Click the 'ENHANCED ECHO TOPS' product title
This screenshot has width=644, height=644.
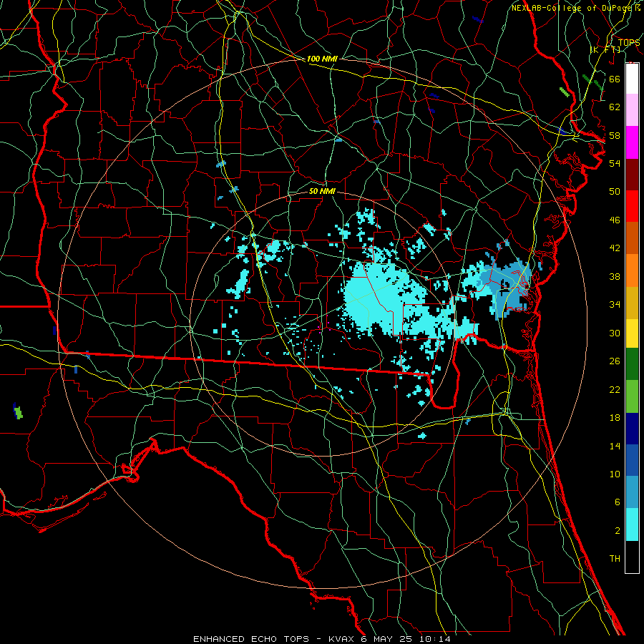tap(251, 639)
